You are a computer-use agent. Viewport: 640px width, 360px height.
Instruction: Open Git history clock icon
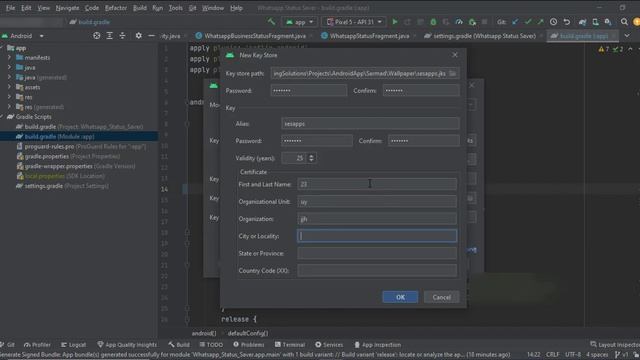pos(553,22)
